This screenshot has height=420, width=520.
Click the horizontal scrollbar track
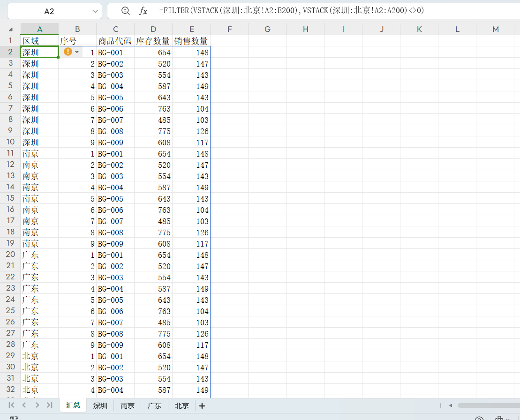click(x=489, y=405)
